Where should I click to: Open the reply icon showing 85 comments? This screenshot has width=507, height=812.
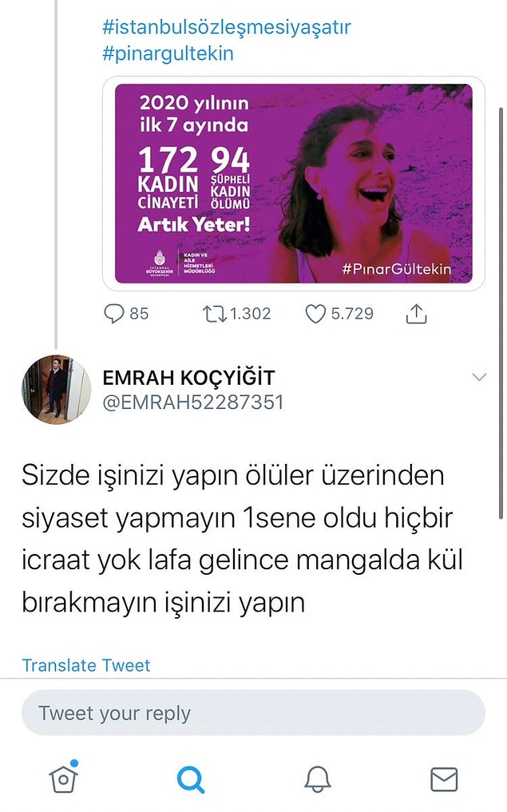click(x=114, y=314)
